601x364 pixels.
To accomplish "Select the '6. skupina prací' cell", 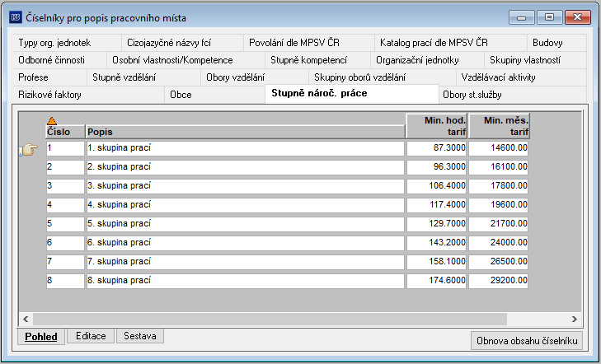I will (x=246, y=243).
